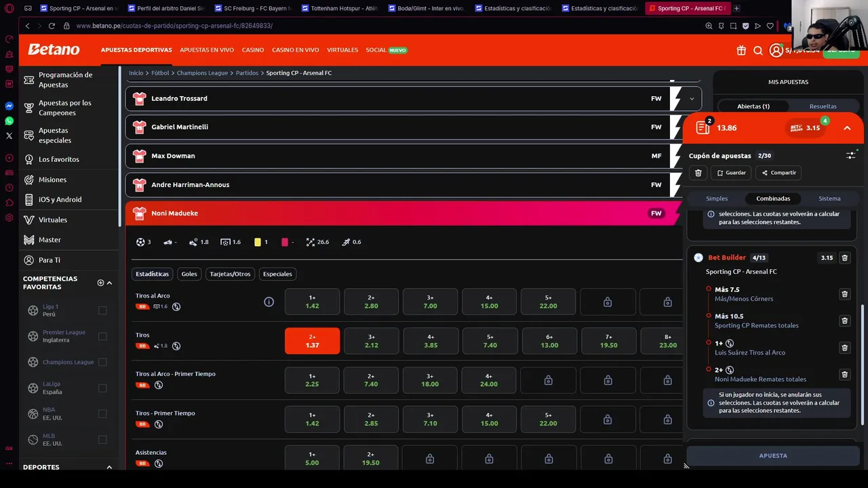Open a new browser tab with plus

[736, 8]
